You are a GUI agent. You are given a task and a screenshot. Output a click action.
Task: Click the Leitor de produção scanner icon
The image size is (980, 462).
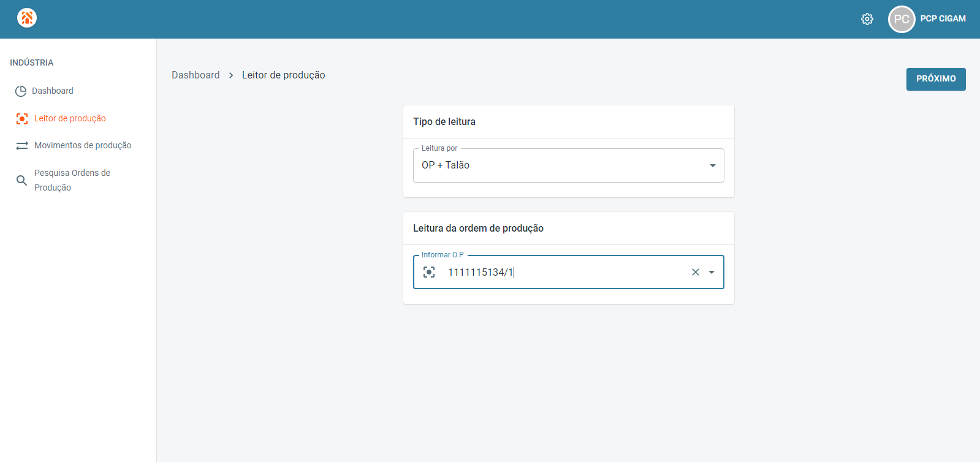pyautogui.click(x=22, y=119)
